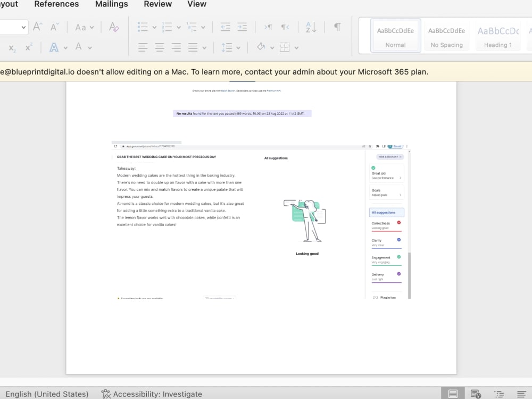The width and height of the screenshot is (532, 399).
Task: Expand Change Case dropdown arrow
Action: point(92,28)
